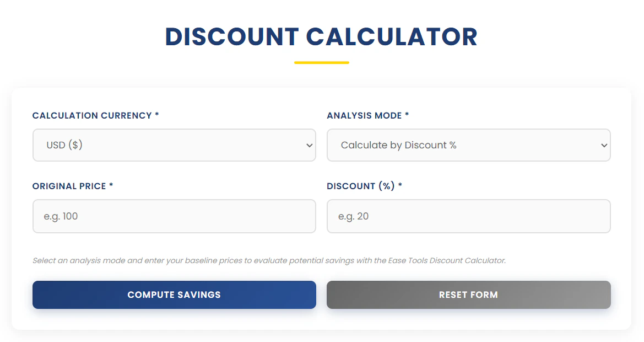Click the white form card background
Screen dimensions: 644x342
(321, 99)
